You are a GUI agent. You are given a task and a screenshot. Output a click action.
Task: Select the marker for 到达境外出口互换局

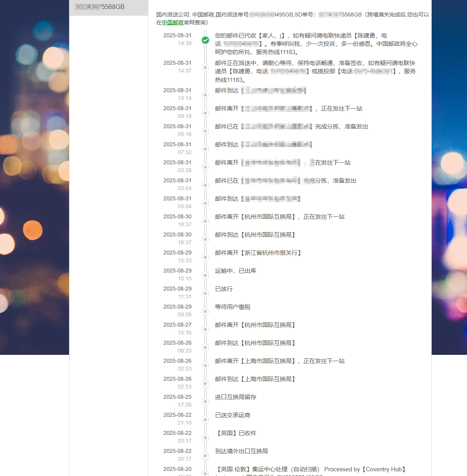pyautogui.click(x=205, y=456)
